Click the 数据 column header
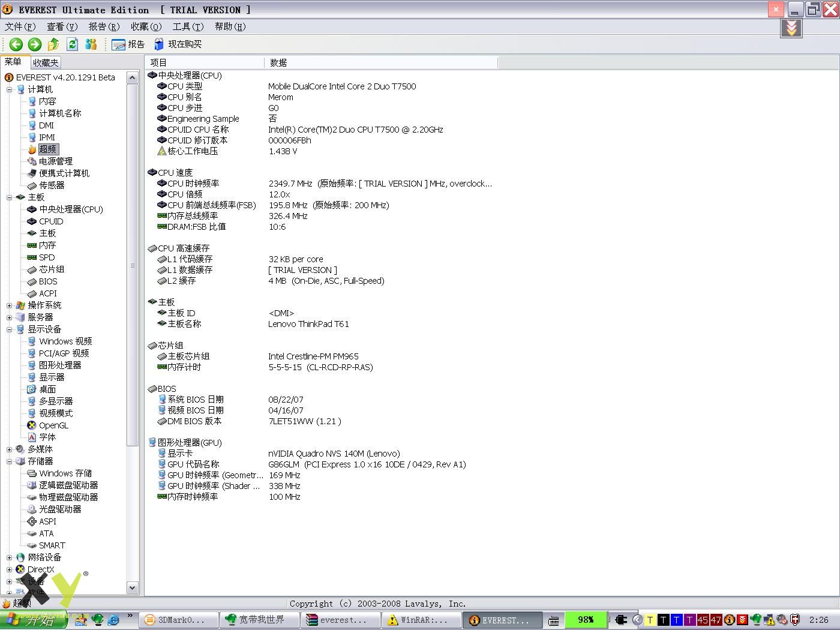This screenshot has height=630, width=840. [x=380, y=62]
